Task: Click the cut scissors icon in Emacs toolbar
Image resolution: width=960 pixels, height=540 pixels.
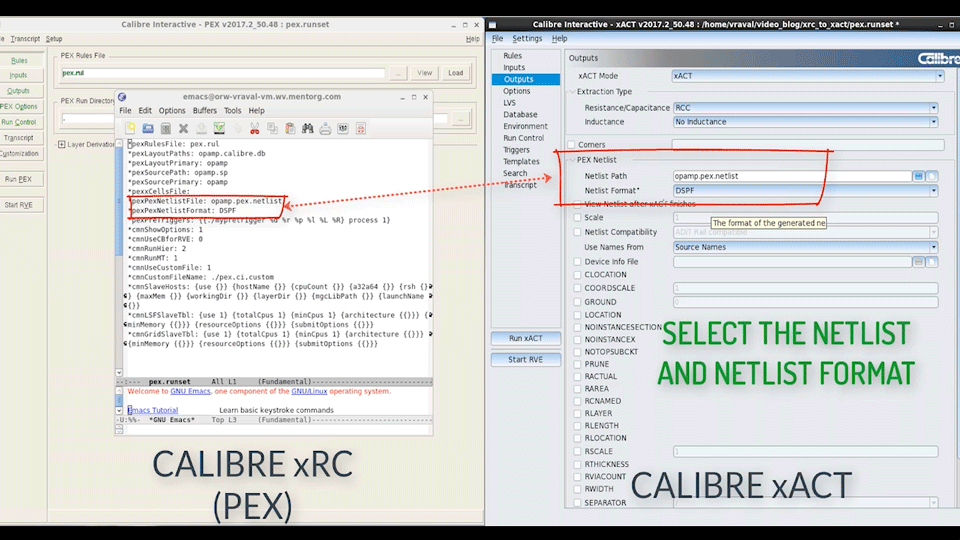Action: (x=254, y=128)
